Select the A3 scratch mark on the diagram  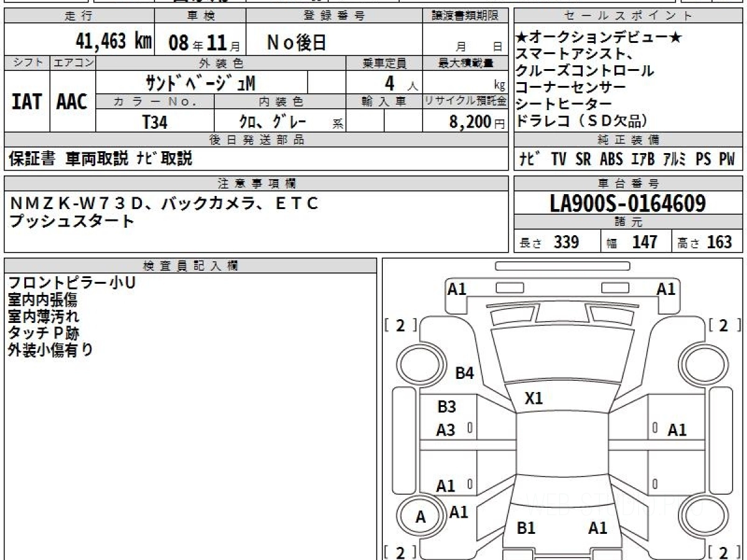coord(446,430)
